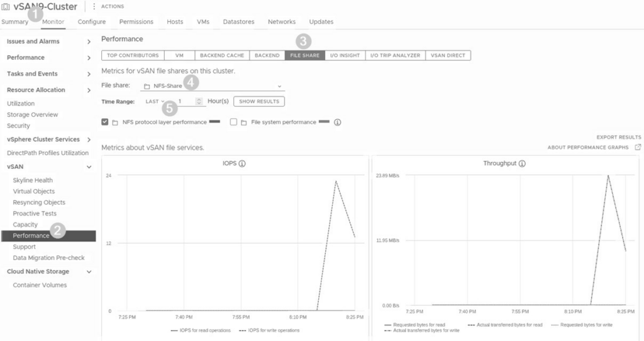Click the Show Results button
Screen dimensions: 644x341
tap(259, 101)
